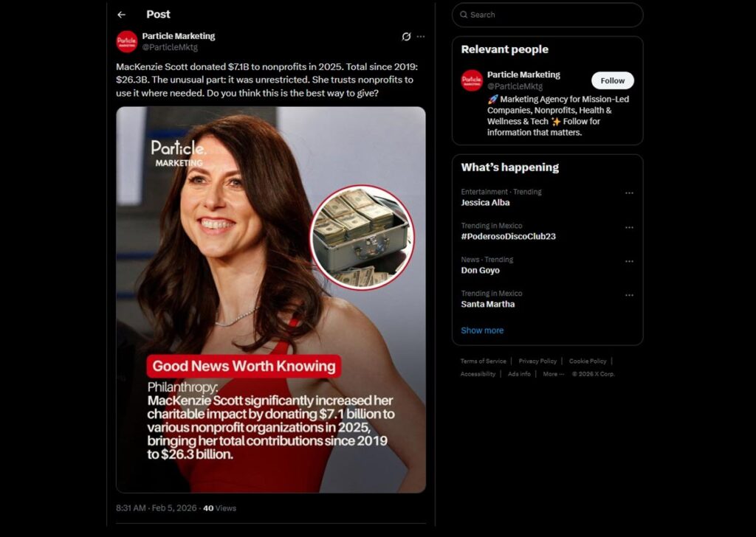Click the @ParticleMktg handle on the post
The image size is (756, 537).
pyautogui.click(x=170, y=47)
